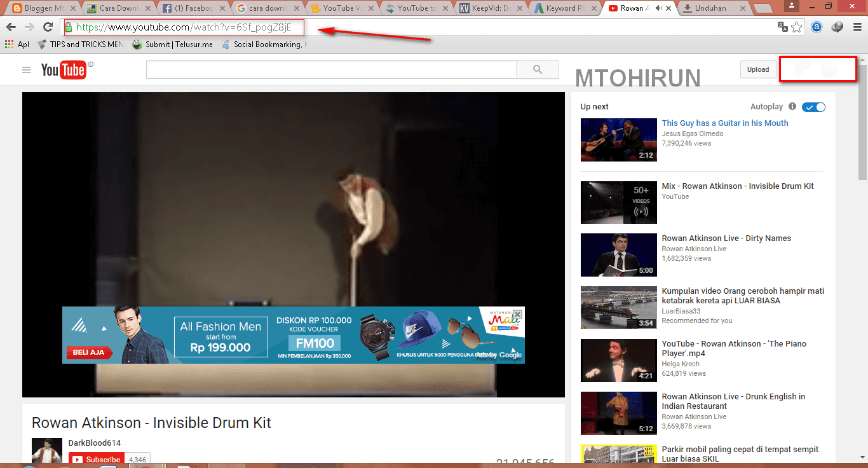Click the blue 'a' extension icon
Screen dimensions: 868x468
coord(817,27)
